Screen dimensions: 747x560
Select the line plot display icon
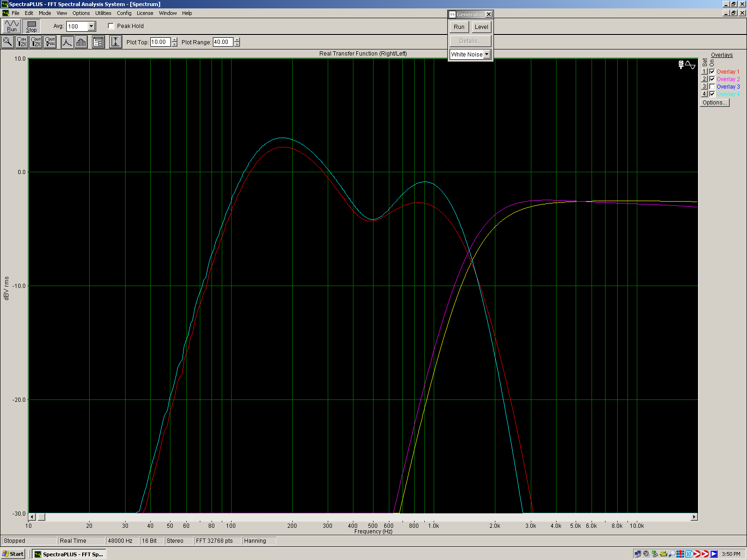click(67, 42)
